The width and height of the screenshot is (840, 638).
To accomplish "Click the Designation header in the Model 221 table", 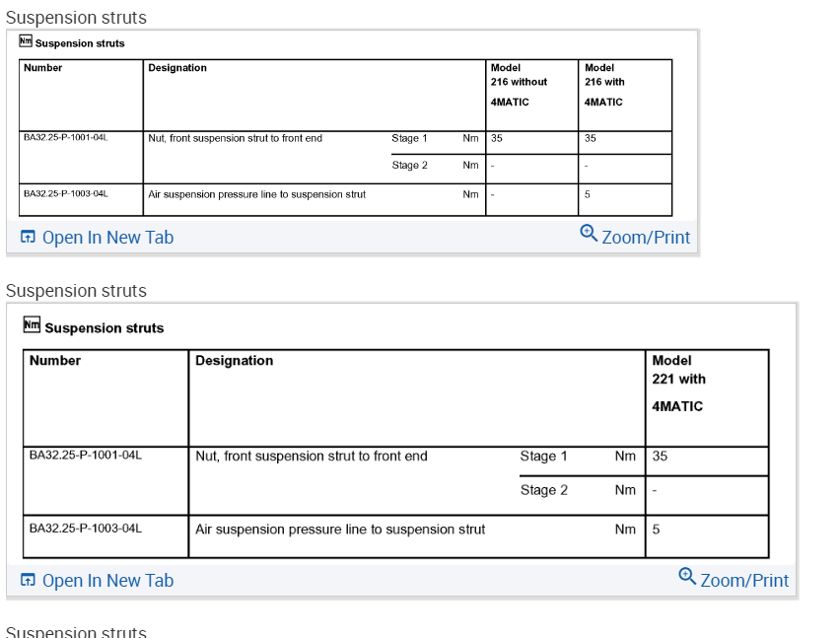I will [235, 361].
